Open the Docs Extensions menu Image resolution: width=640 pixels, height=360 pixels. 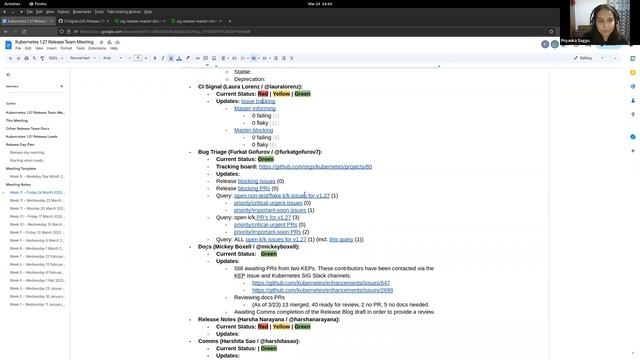(x=97, y=48)
